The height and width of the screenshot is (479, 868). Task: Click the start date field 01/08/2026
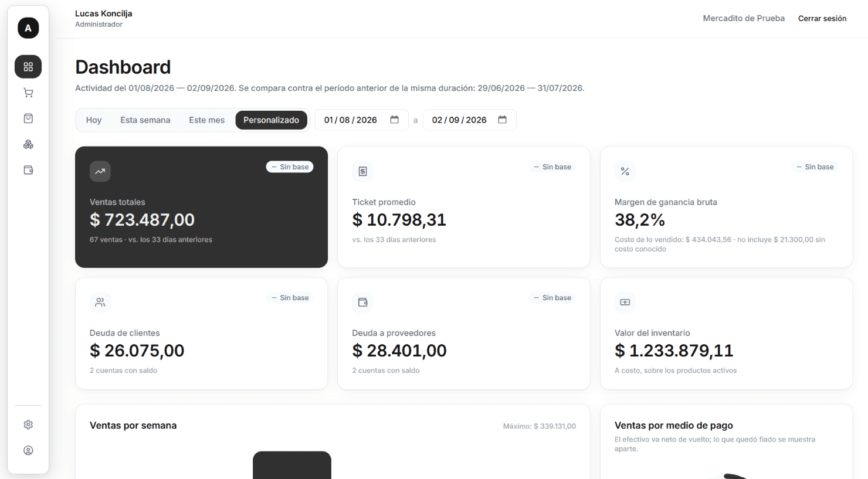362,120
